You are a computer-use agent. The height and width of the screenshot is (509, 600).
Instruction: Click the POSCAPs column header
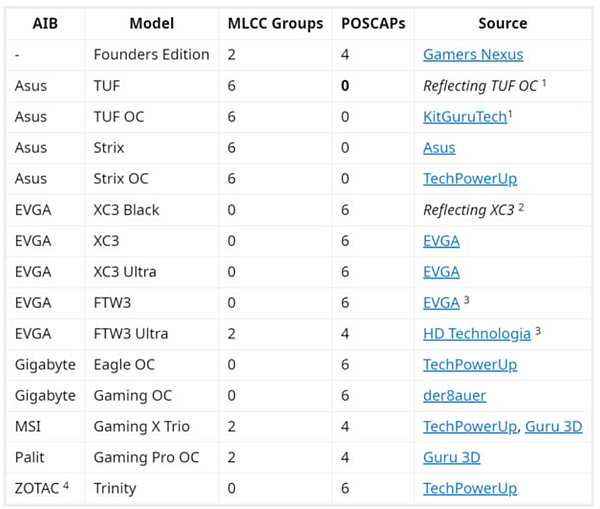(x=371, y=23)
